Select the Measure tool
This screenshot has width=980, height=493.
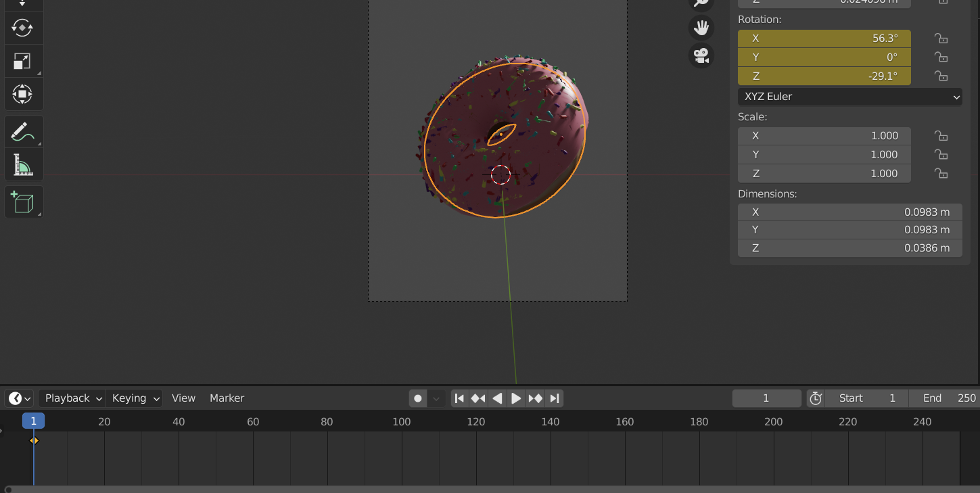(x=22, y=164)
